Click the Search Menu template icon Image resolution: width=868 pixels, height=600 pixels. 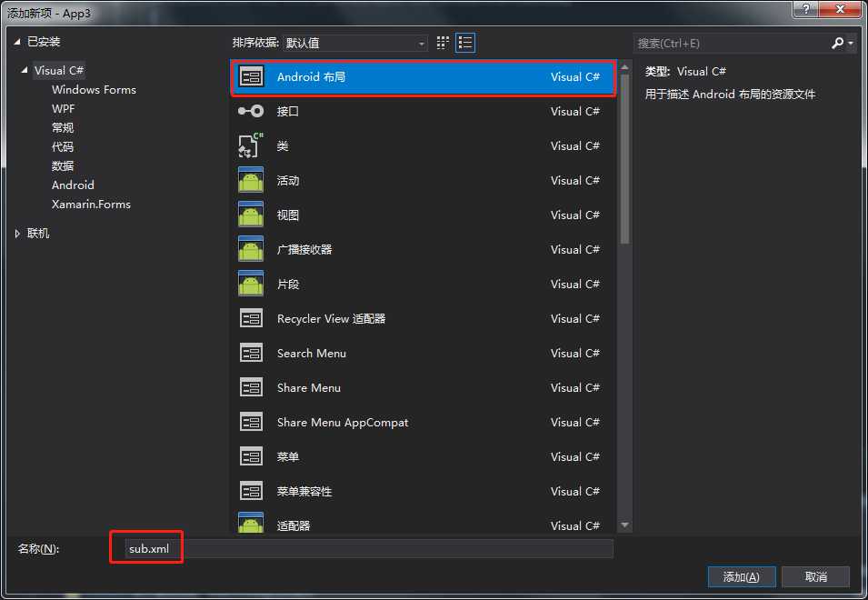(x=251, y=353)
